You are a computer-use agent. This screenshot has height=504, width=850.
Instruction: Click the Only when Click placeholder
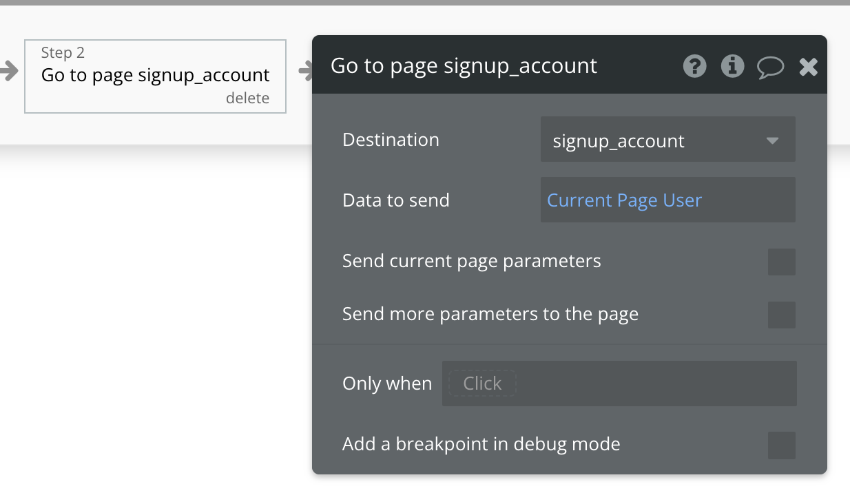pyautogui.click(x=482, y=384)
